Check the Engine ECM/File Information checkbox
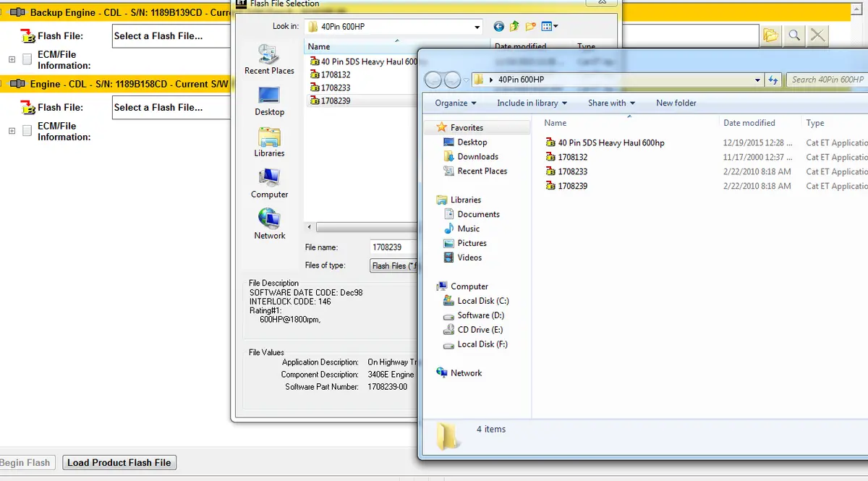This screenshot has width=868, height=481. (27, 131)
